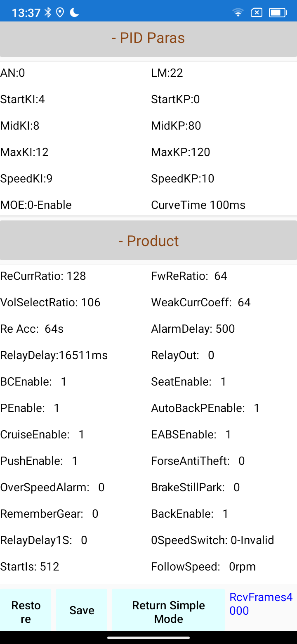
Task: Tap the location pin status icon
Action: pyautogui.click(x=60, y=12)
